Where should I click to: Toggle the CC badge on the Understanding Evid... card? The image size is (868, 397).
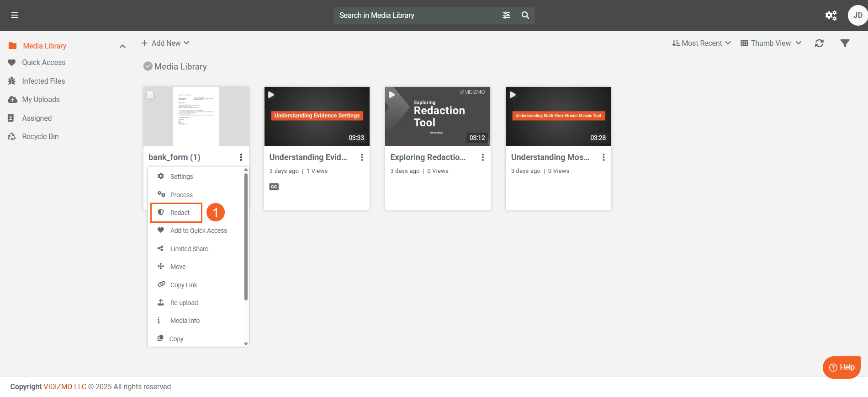click(274, 187)
